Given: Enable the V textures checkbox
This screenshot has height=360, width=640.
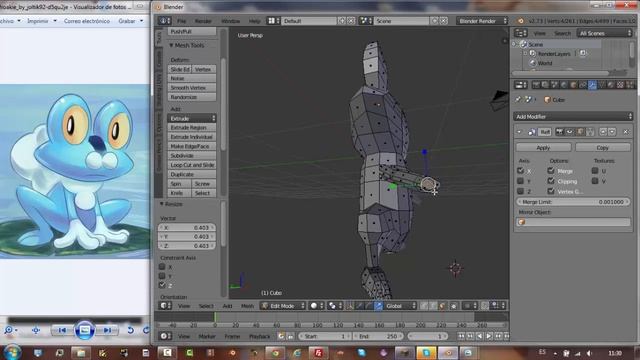Looking at the screenshot, I should [x=595, y=181].
